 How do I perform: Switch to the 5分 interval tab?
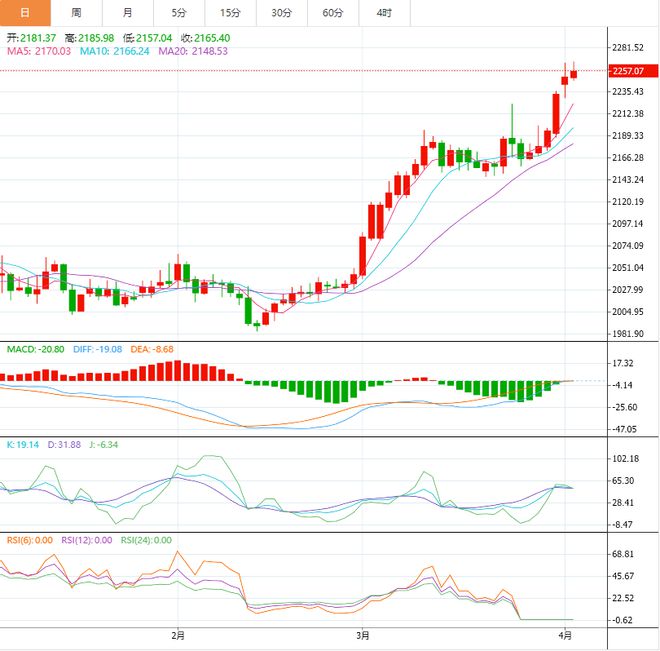click(x=179, y=13)
